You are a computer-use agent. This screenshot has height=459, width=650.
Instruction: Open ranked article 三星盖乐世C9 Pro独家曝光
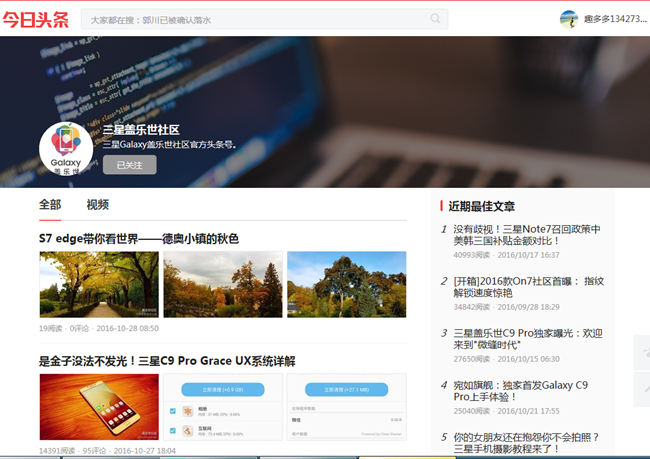pos(528,339)
